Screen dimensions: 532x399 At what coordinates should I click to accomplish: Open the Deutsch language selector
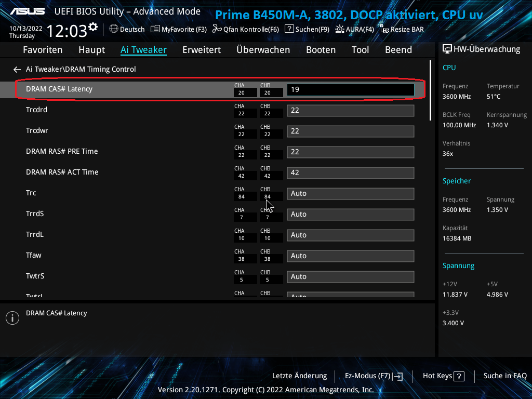point(127,29)
